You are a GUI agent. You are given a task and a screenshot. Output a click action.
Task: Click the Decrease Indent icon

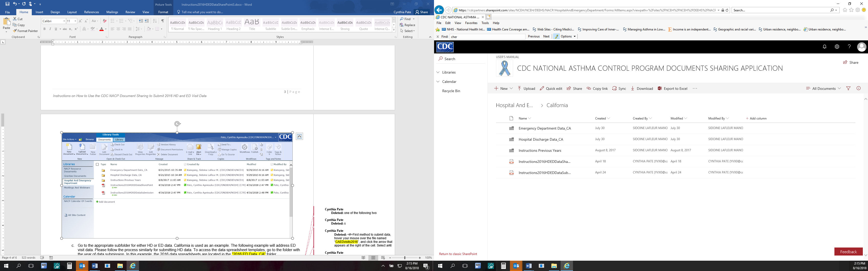[x=141, y=21]
